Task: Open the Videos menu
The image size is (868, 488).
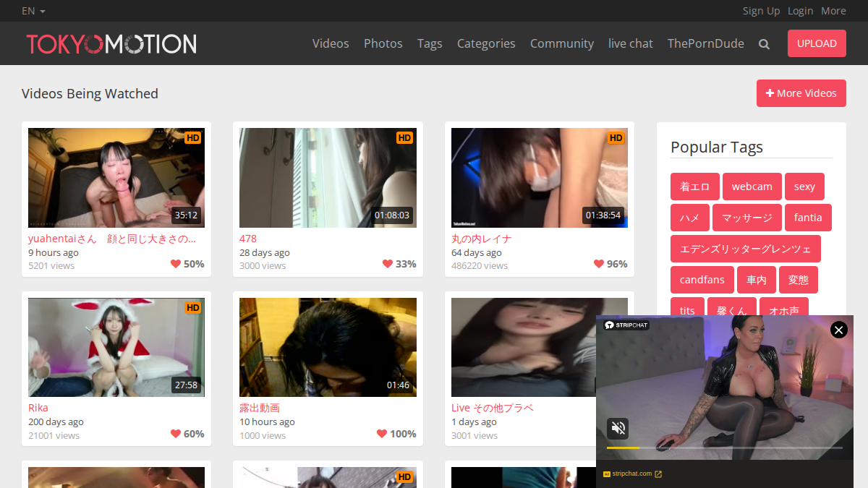Action: tap(331, 43)
